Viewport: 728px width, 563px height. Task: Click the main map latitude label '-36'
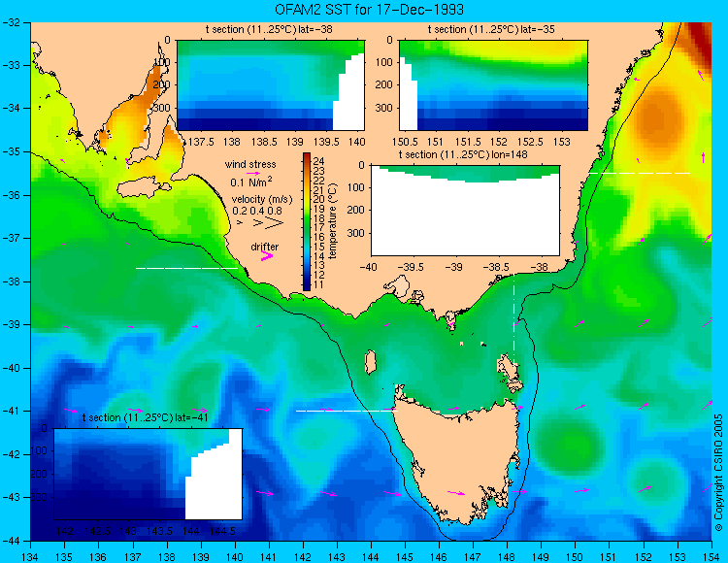coord(11,195)
